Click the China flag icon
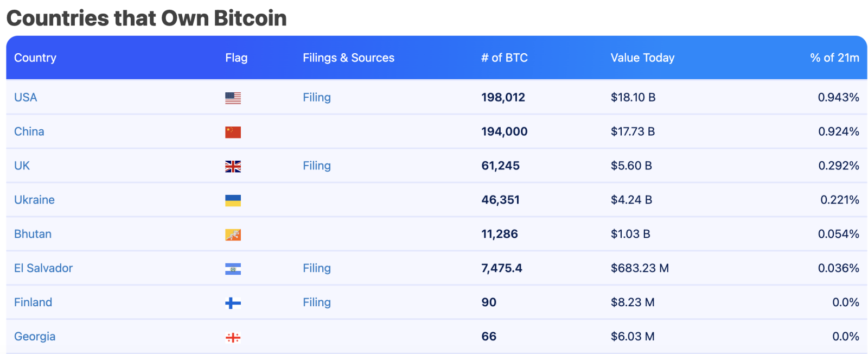 pyautogui.click(x=233, y=132)
